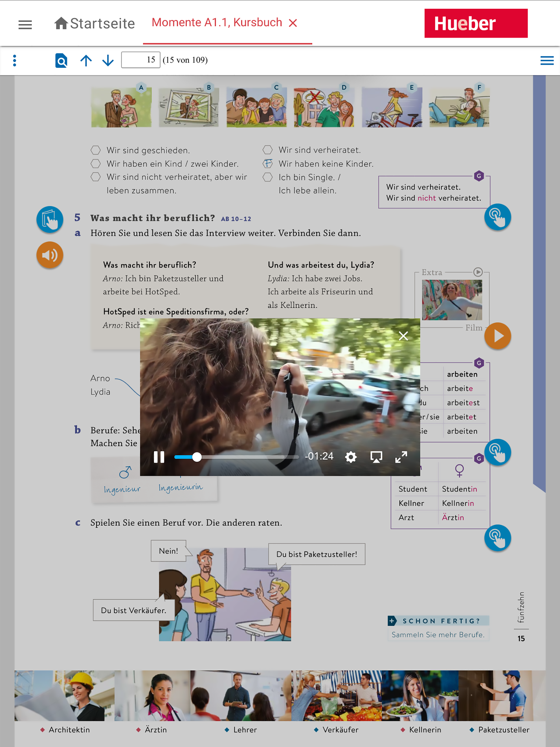Select wedding couple picture A

[x=121, y=107]
